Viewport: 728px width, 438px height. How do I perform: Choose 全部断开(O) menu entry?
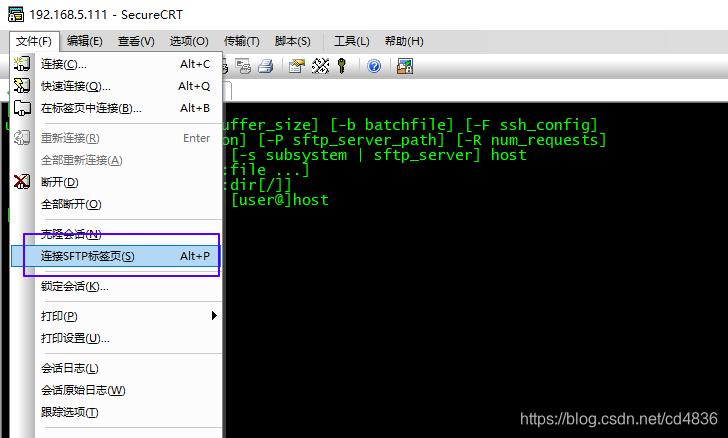pos(116,204)
